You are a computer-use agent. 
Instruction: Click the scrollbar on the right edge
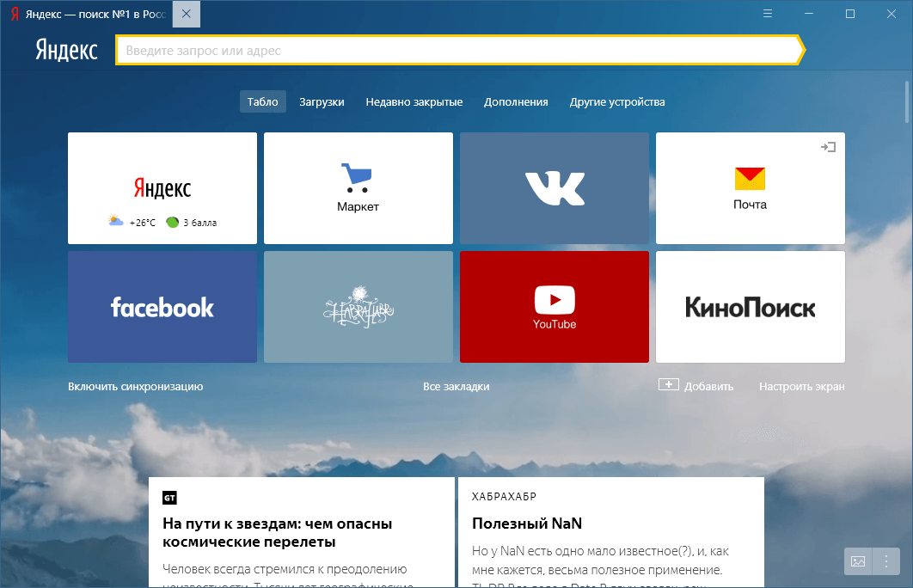906,103
